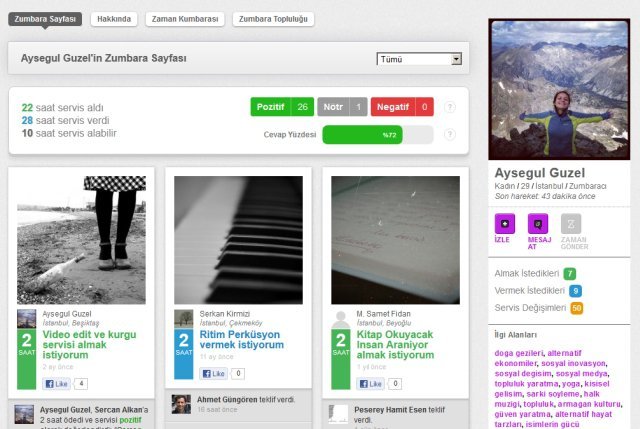Click help icon beside Negatif count
This screenshot has height=429, width=640.
[x=450, y=107]
